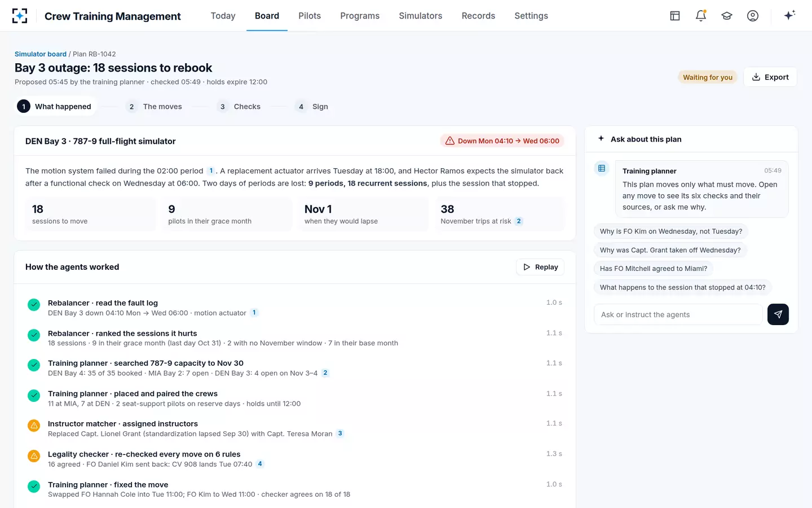Viewport: 812px width, 508px height.
Task: Ask 'Why was Capt. Grant taken off Wednesday?'
Action: point(670,250)
